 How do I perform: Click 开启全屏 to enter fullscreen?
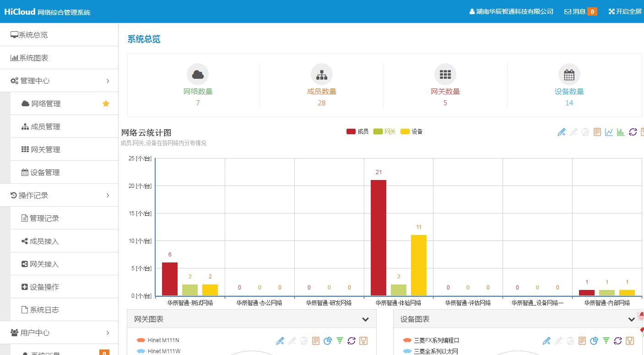(625, 11)
